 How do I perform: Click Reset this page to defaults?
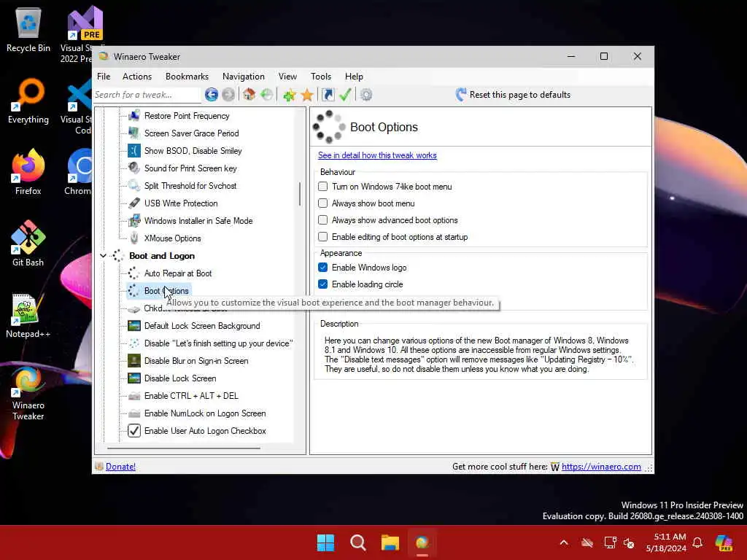pyautogui.click(x=513, y=95)
